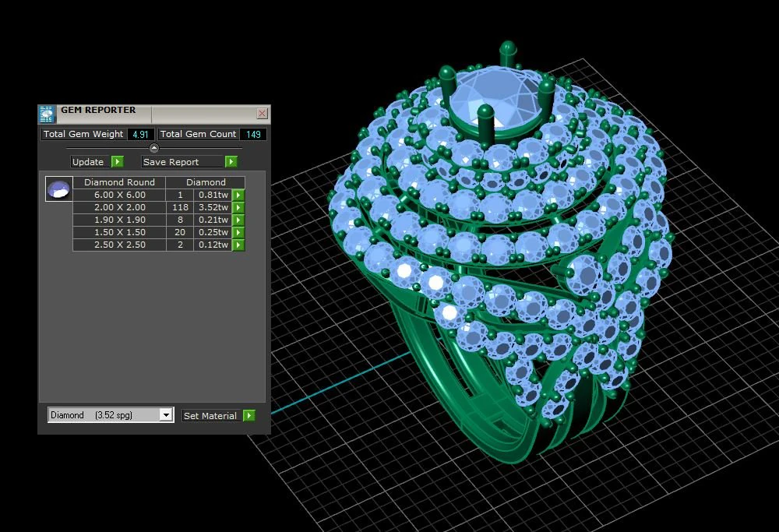Click the count cell showing 118
Image resolution: width=779 pixels, height=532 pixels.
180,208
